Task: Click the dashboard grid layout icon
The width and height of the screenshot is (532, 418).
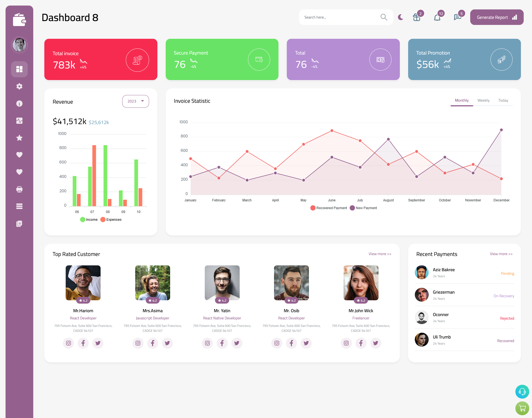Action: point(19,69)
